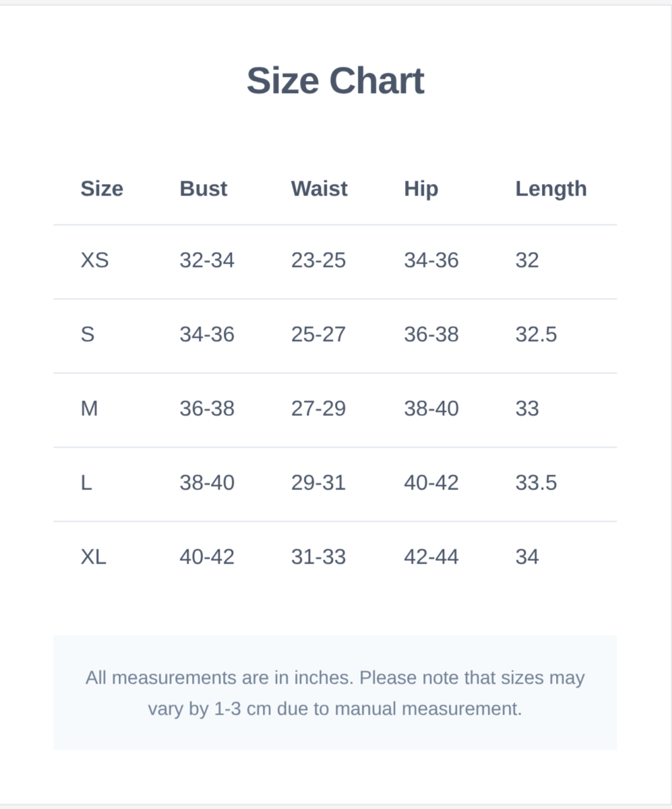Click the 32.5 length value

(x=536, y=334)
